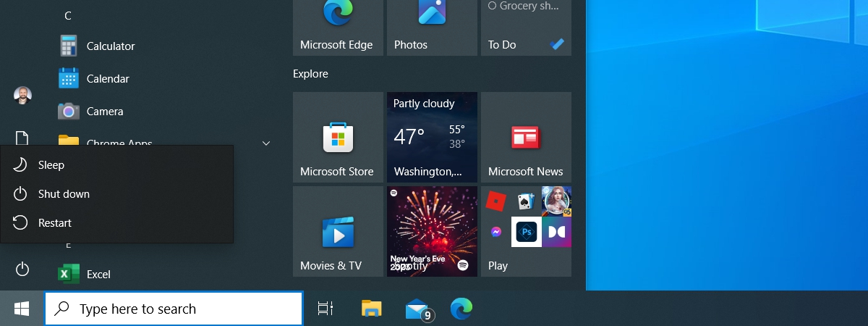Select Sleep from the power menu

(51, 165)
